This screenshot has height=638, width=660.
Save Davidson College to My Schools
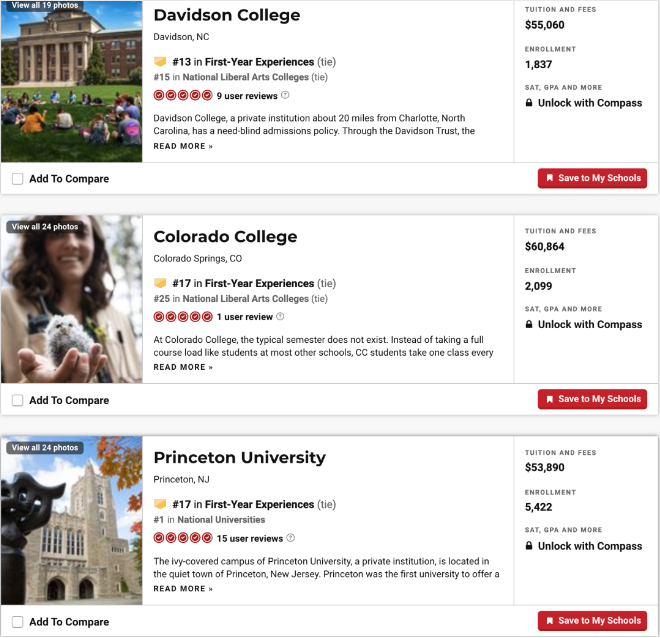tap(592, 178)
